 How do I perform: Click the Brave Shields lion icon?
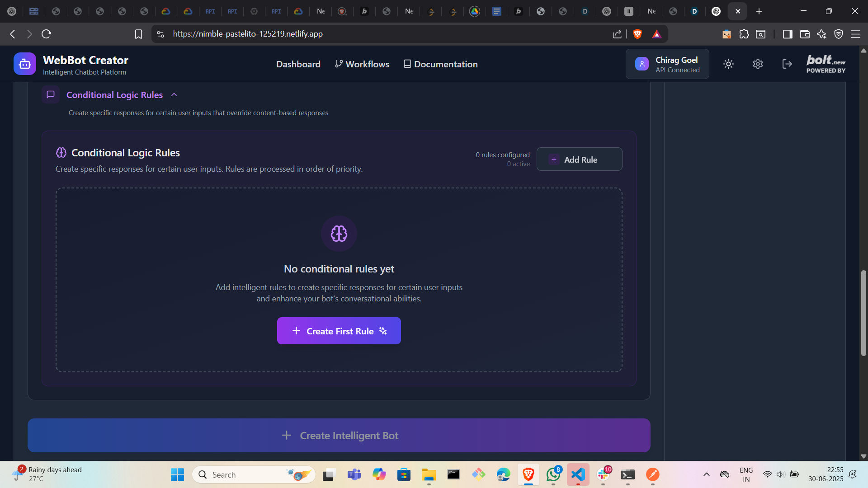[637, 34]
